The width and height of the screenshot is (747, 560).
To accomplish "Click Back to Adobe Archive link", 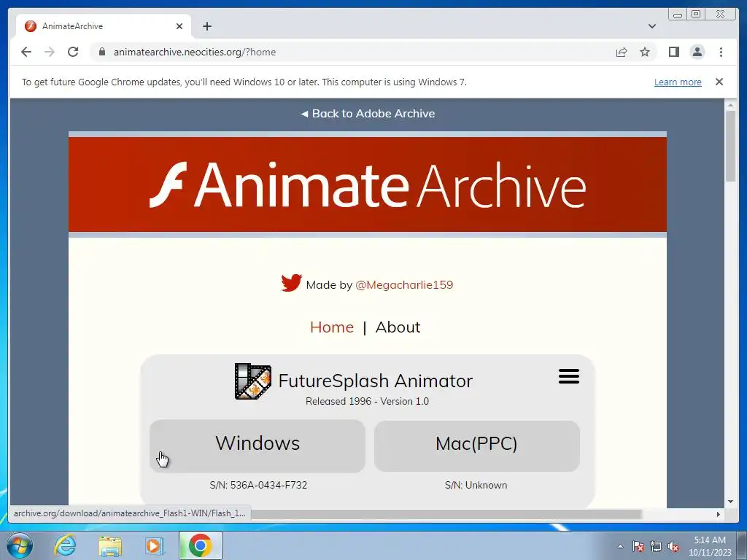I will [368, 114].
